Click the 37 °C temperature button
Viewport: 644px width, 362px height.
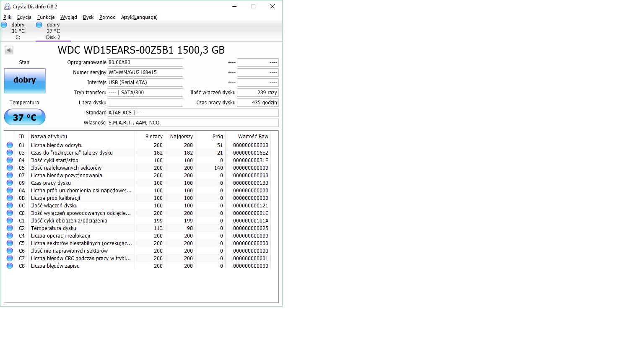(x=25, y=117)
